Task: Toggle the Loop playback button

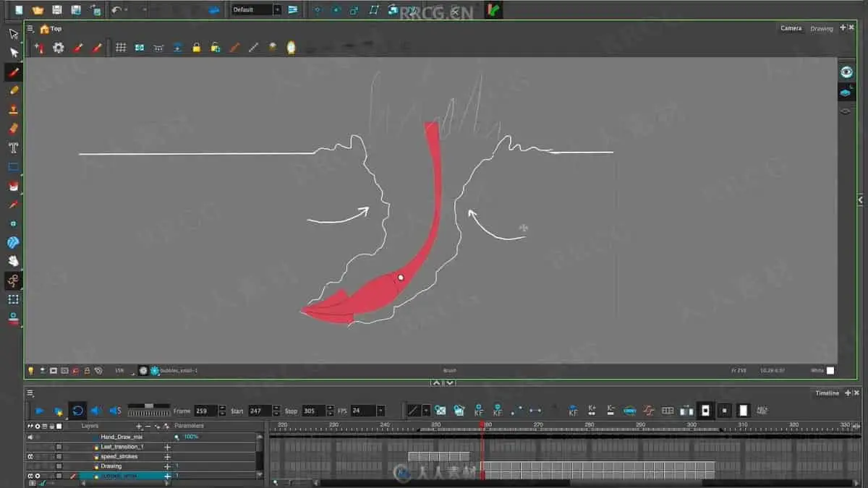Action: click(x=77, y=411)
